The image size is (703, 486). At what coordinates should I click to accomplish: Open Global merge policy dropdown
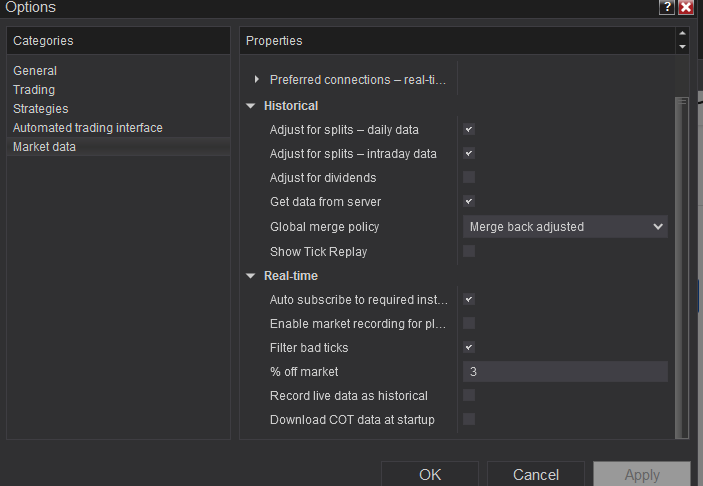565,227
